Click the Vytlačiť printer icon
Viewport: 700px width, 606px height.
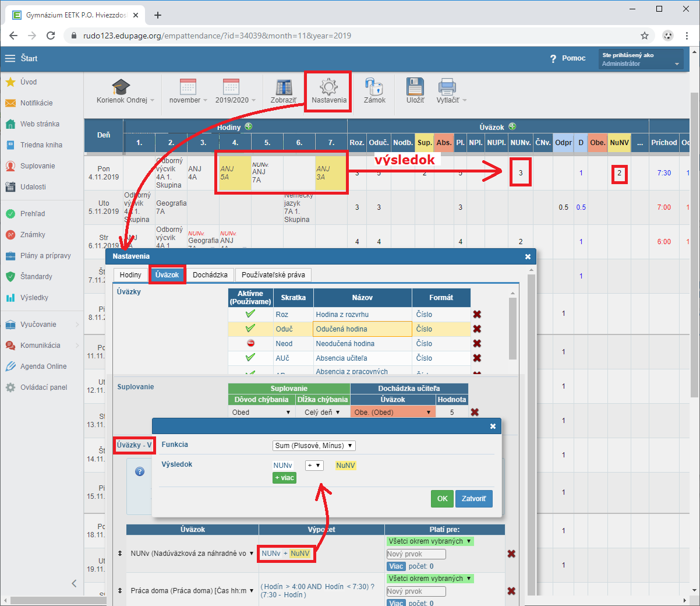(x=447, y=87)
